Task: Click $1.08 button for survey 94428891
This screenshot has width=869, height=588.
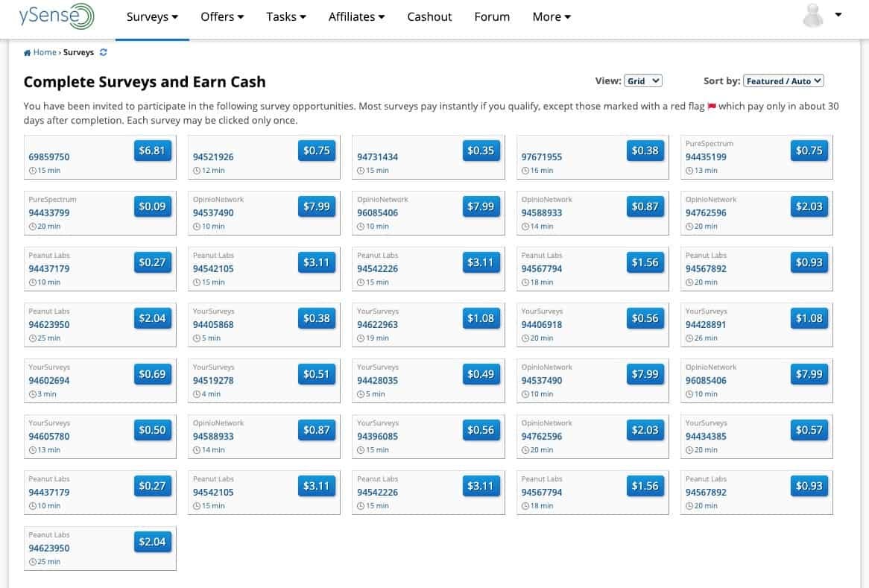Action: (809, 319)
